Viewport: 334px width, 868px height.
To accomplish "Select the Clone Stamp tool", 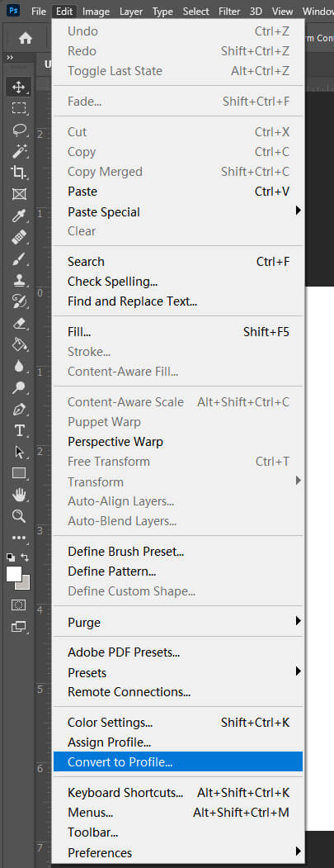I will pos(19,280).
